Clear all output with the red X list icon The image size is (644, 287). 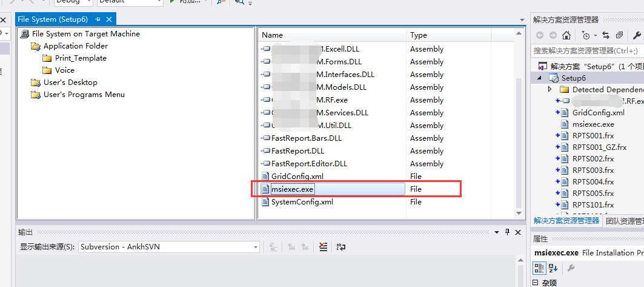point(324,247)
